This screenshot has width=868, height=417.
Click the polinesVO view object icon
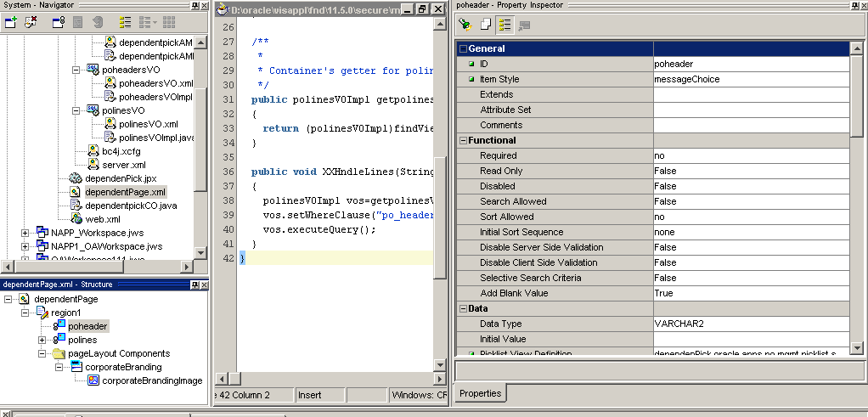(93, 110)
